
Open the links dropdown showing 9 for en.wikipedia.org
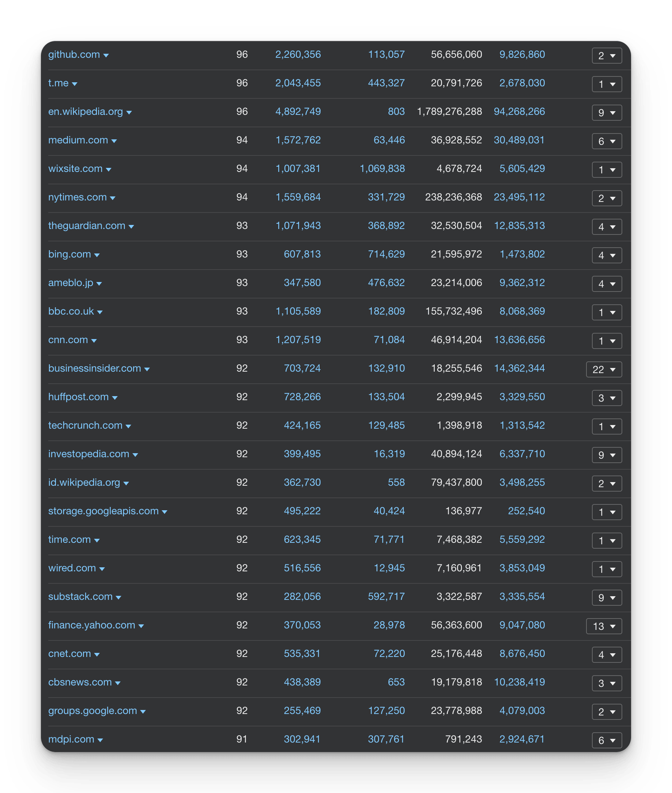click(x=607, y=113)
